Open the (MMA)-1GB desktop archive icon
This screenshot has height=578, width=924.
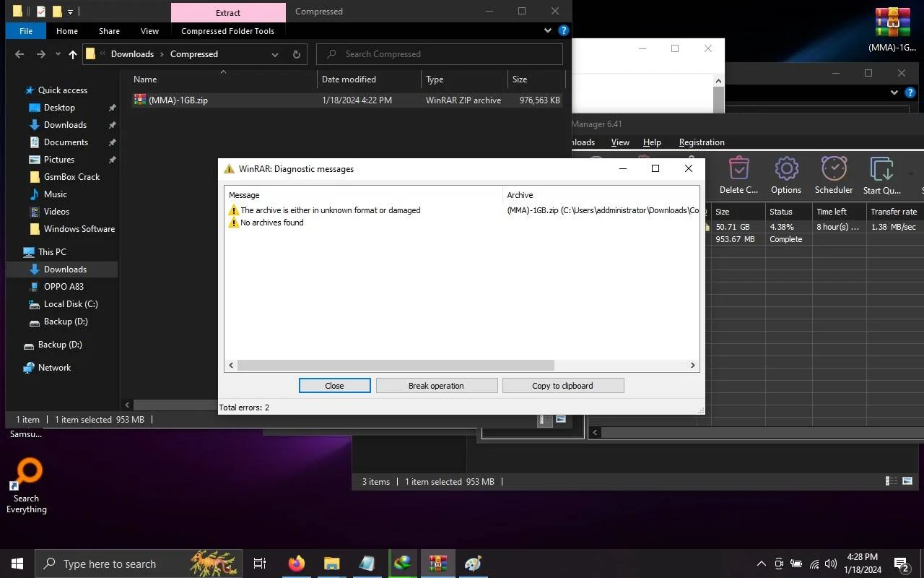(893, 30)
